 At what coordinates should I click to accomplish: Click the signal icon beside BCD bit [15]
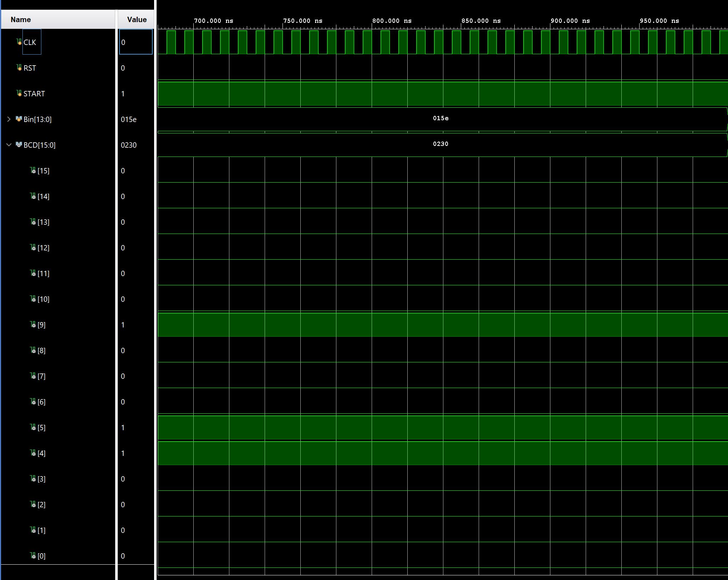point(32,171)
